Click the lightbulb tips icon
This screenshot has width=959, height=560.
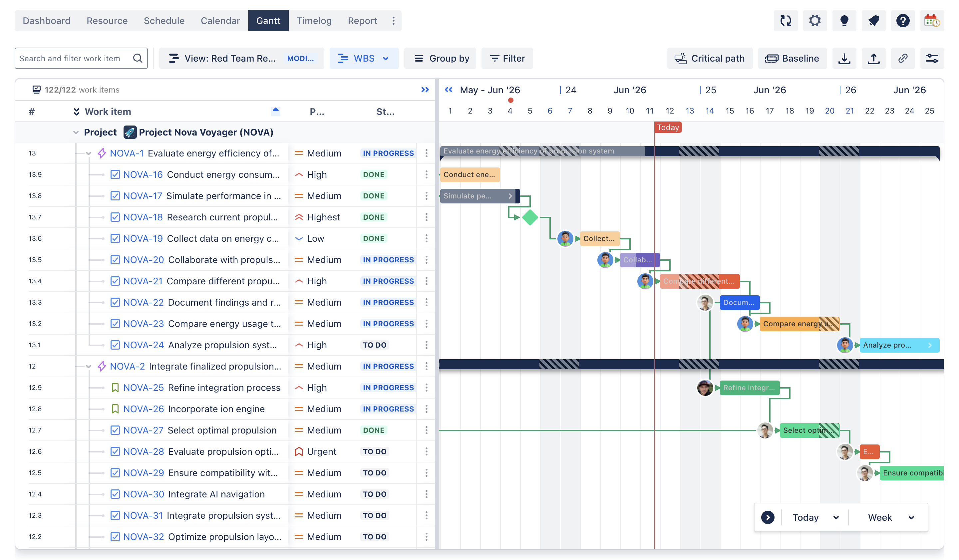[x=844, y=21]
